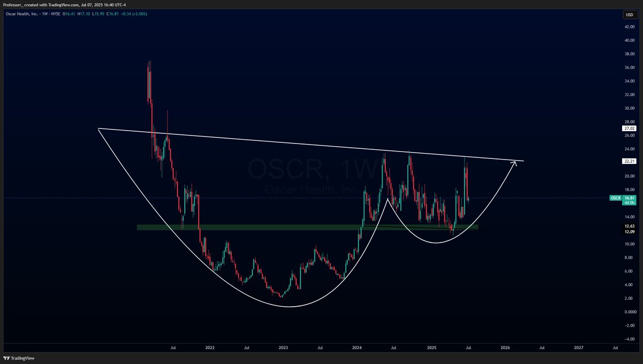Click the 2024 label on time axis

[357, 347]
